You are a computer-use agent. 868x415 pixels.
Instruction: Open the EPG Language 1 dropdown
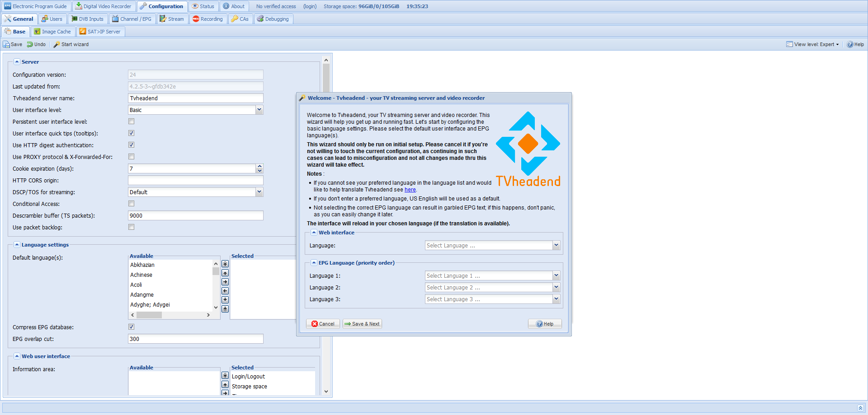click(556, 275)
